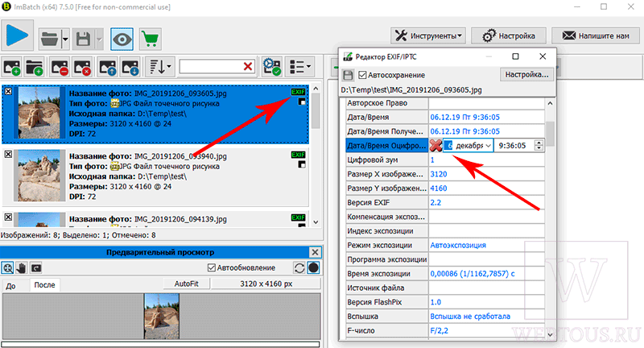Viewport: 644px width, 348px height.
Task: Open the list view mode dropdown
Action: 299,67
